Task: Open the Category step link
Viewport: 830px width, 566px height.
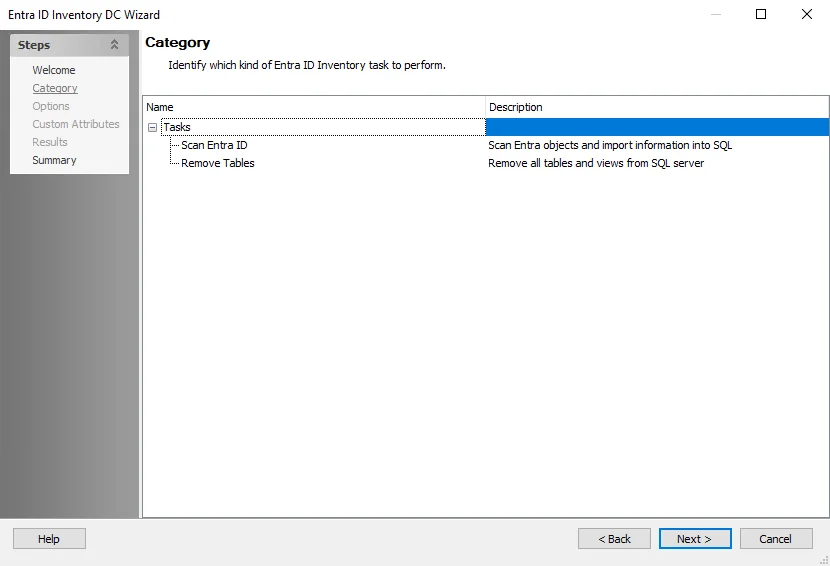Action: [55, 88]
